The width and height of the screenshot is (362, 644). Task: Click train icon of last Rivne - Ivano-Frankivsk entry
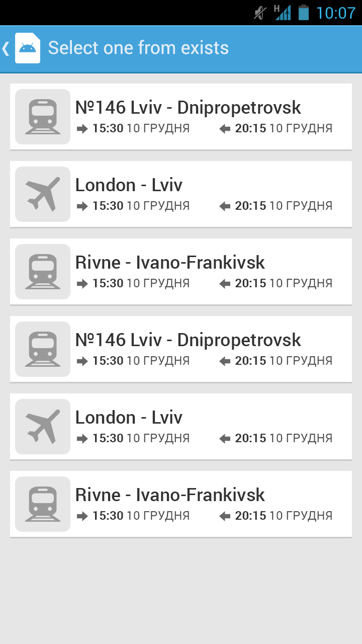coord(43,504)
